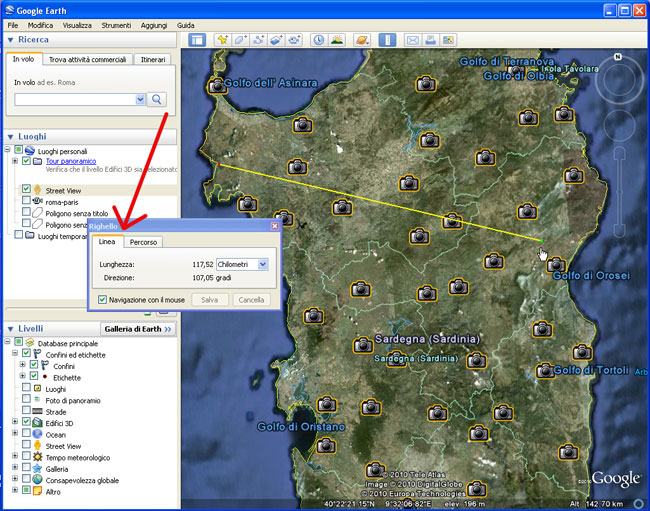
Task: Open the search field dropdown arrow
Action: pos(140,99)
